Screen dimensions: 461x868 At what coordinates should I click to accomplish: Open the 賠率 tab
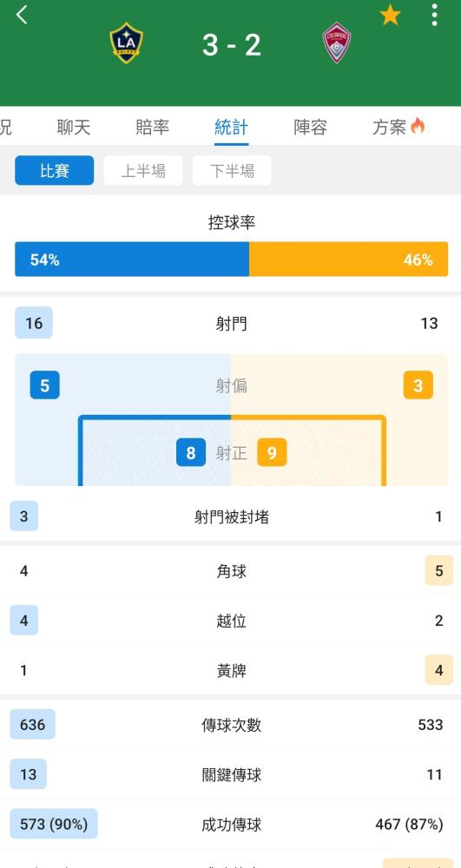pos(153,128)
